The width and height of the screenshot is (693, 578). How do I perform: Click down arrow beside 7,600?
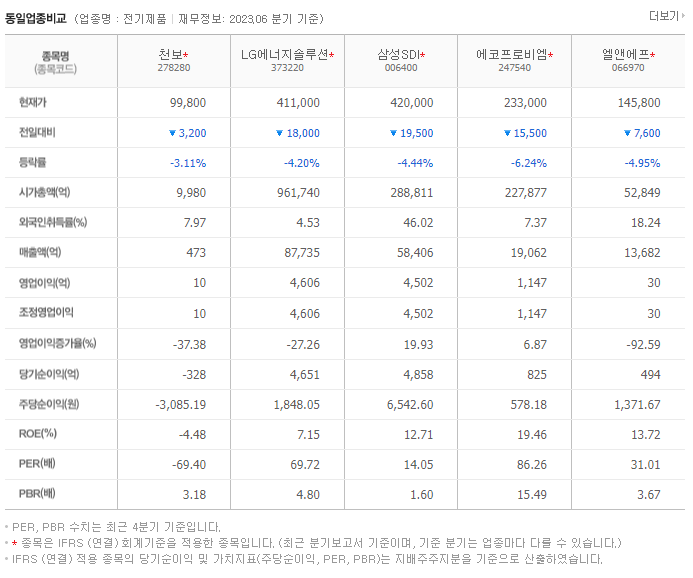click(x=627, y=133)
